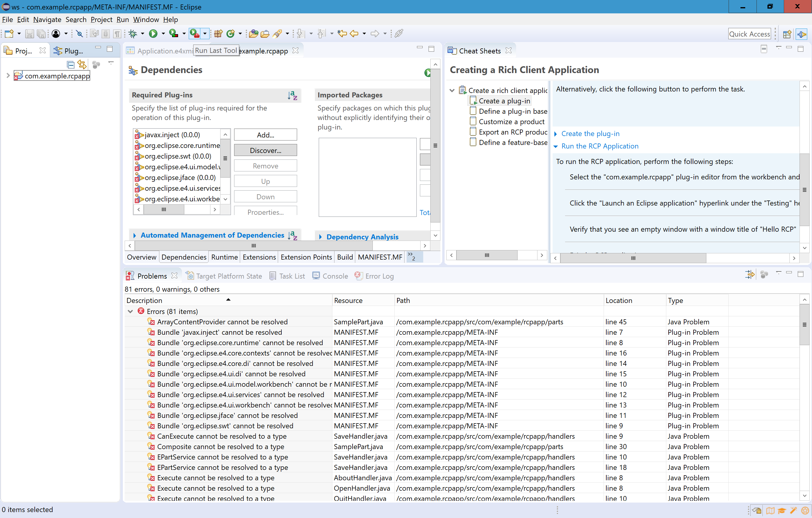Click the Dependencies editor horizontal scrollbar thumb

point(253,246)
